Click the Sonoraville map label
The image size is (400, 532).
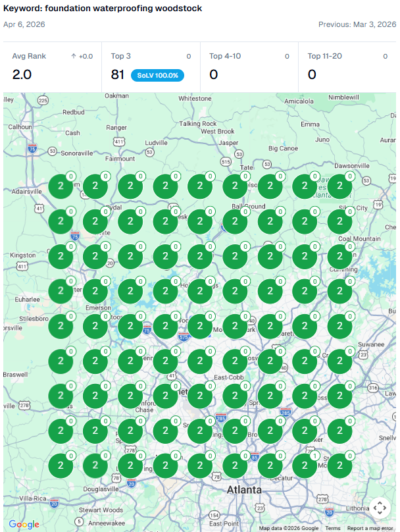[x=76, y=153]
